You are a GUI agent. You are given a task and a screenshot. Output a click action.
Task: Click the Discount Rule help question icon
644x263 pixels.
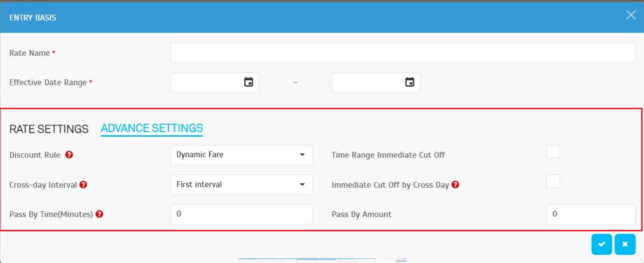coord(69,155)
